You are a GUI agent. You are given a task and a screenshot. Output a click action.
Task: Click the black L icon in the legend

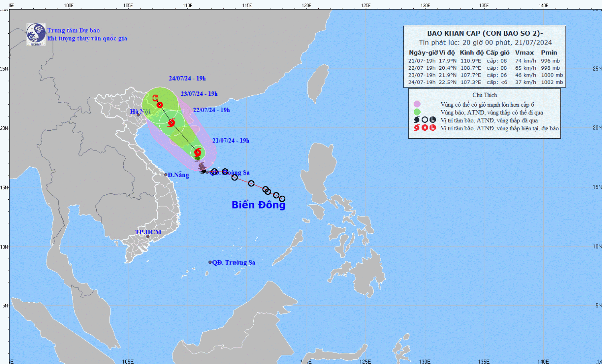click(x=433, y=120)
